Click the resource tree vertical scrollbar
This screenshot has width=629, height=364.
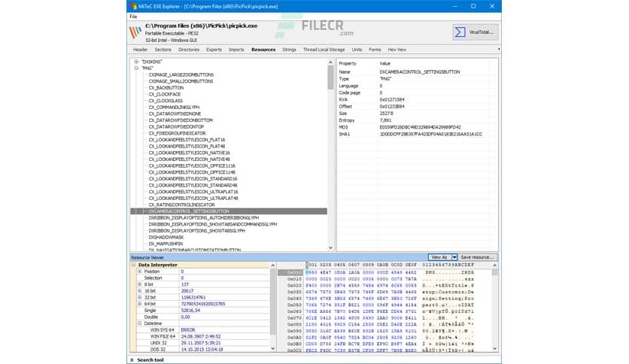point(330,155)
